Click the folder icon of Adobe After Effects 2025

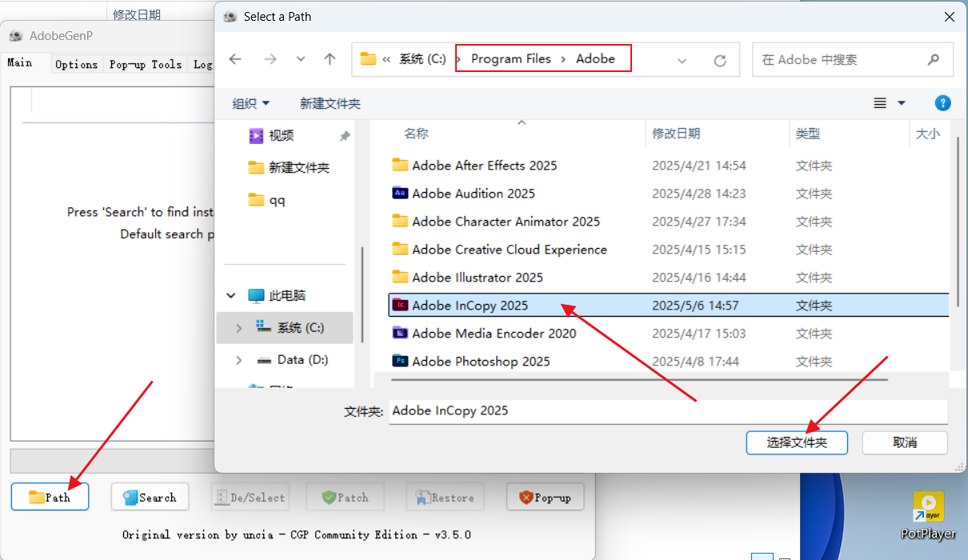click(x=400, y=165)
